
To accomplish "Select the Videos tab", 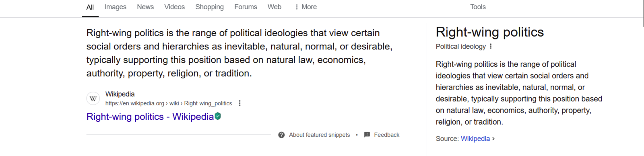I will pyautogui.click(x=174, y=7).
